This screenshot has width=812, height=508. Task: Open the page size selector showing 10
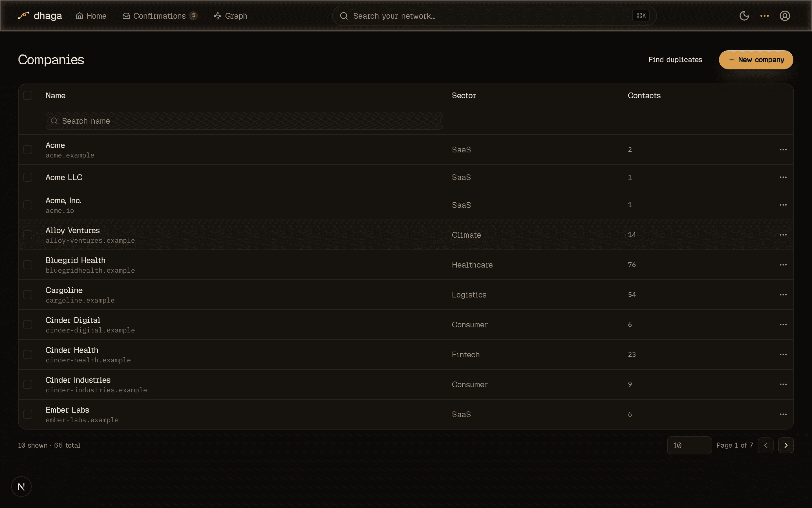point(689,445)
